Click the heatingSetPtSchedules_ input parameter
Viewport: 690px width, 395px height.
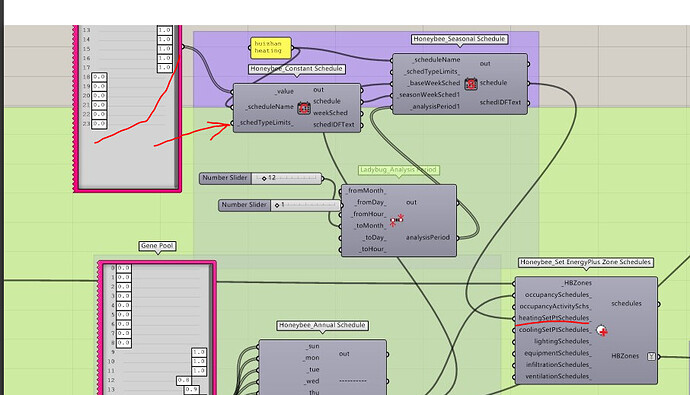[554, 318]
